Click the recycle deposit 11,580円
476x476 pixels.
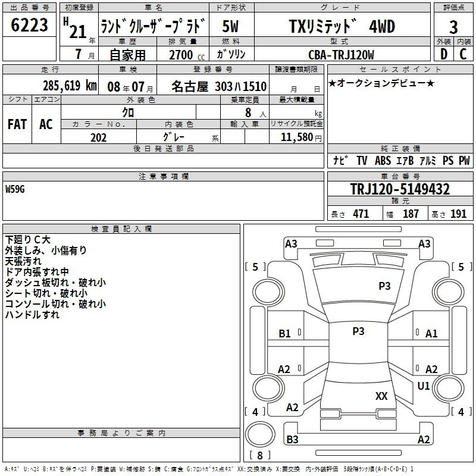pos(301,137)
